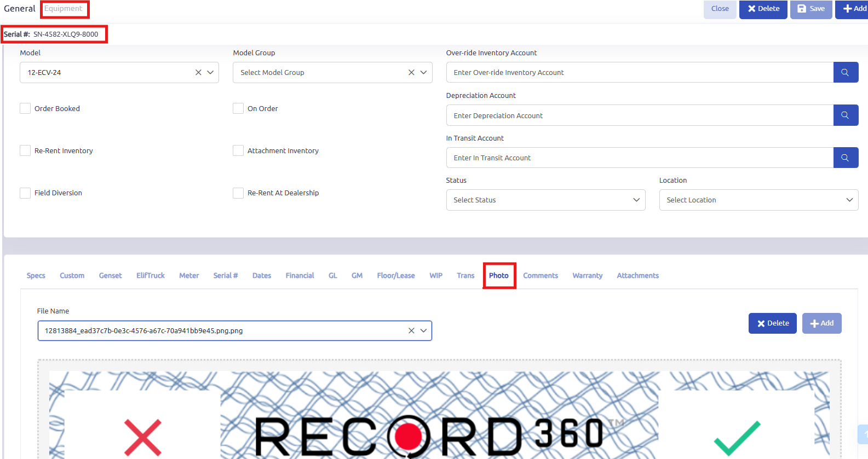This screenshot has height=459, width=868.
Task: Open the Warranty tab
Action: [588, 276]
